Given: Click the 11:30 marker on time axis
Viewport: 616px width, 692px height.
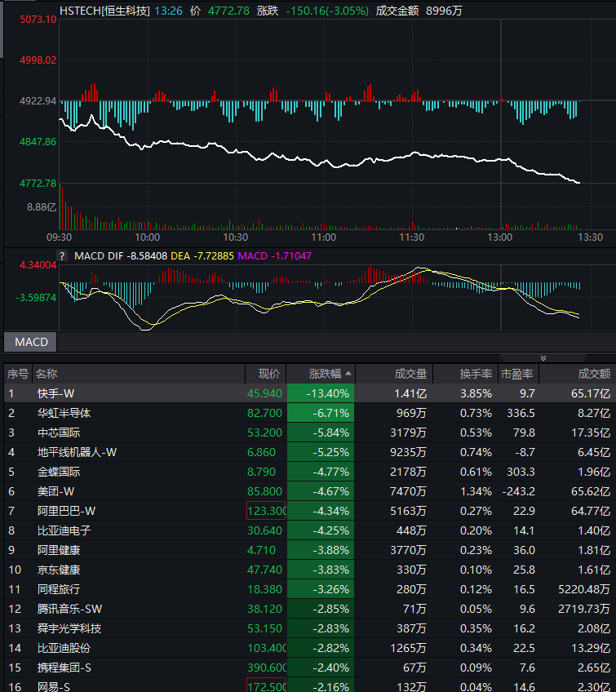Looking at the screenshot, I should 412,237.
